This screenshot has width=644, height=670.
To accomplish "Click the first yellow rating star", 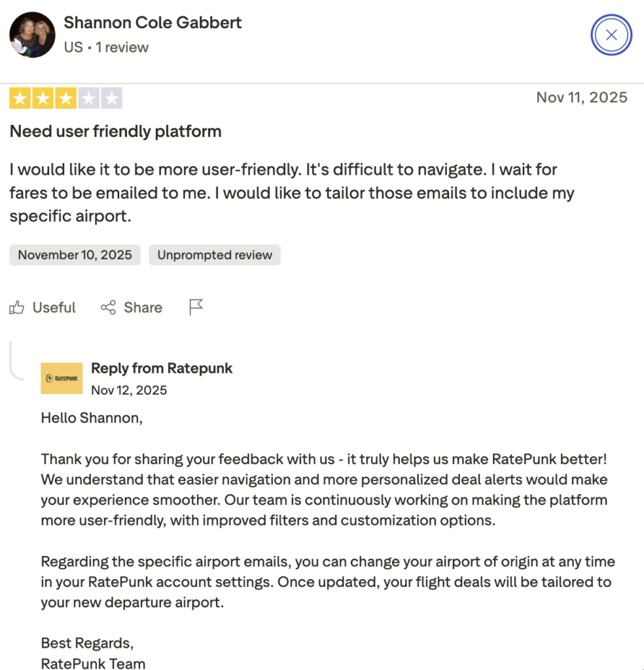I will [x=19, y=99].
